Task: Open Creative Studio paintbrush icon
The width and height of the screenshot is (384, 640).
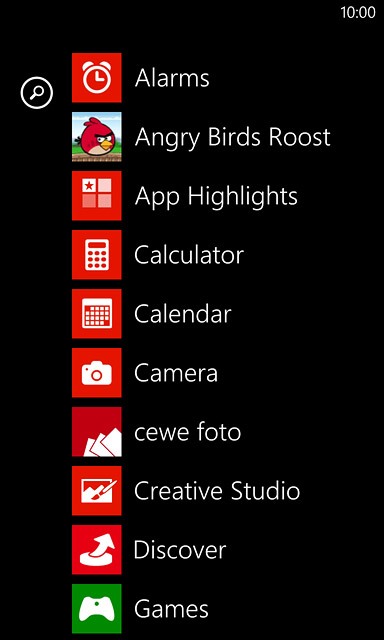Action: click(97, 491)
